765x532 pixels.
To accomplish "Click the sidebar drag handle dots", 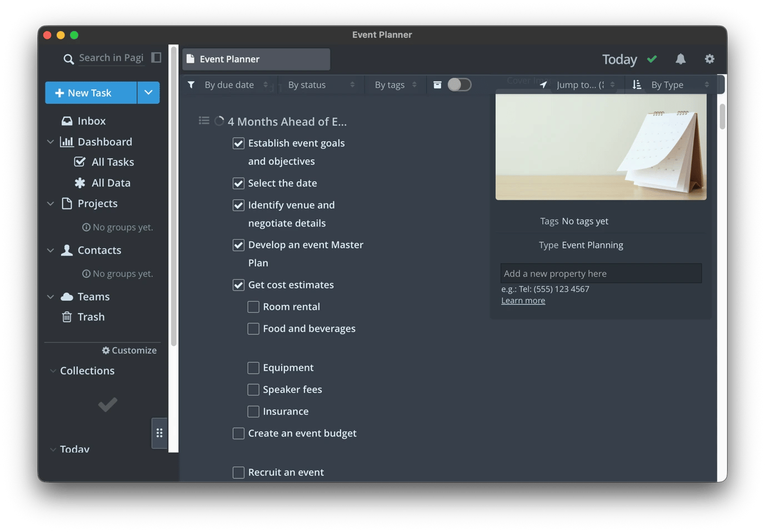I will (x=159, y=433).
